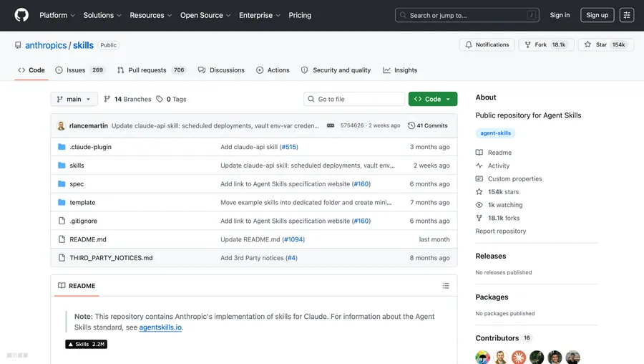
Task: Click the THIRD_PARTY_NOTICES.md file icon
Action: click(62, 258)
